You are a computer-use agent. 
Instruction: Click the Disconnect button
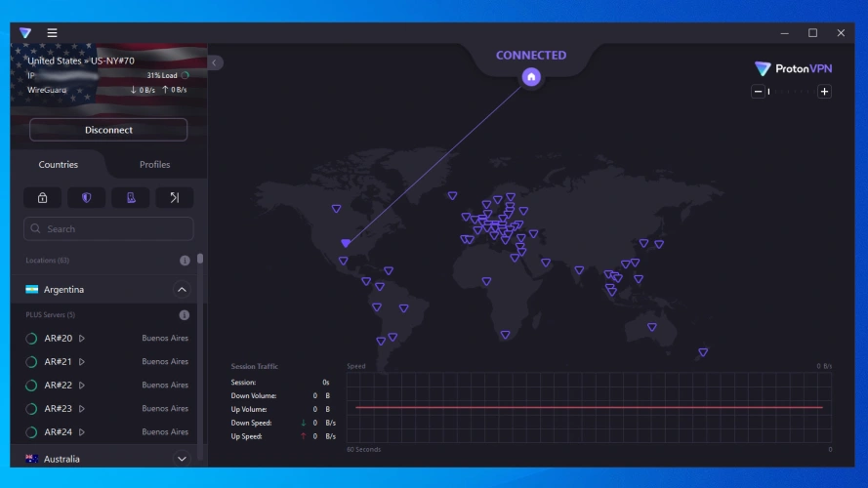pyautogui.click(x=108, y=130)
